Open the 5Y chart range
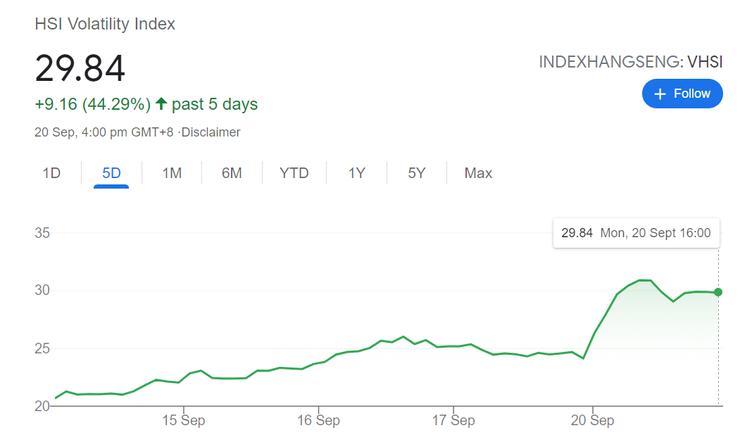The image size is (740, 442). coord(417,173)
